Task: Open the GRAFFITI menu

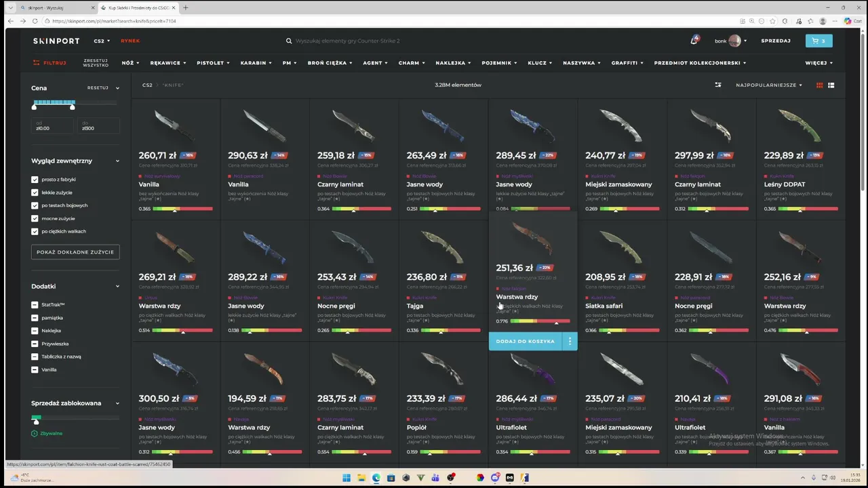Action: 627,62
